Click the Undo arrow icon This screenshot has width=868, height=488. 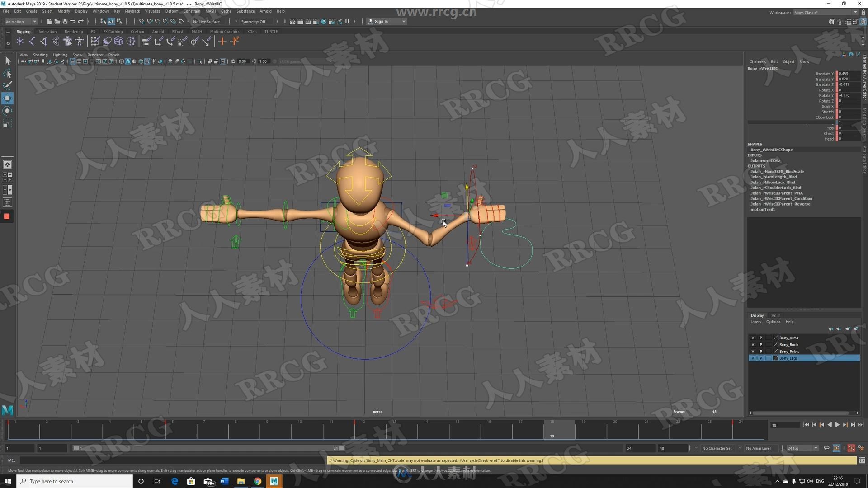pos(73,21)
